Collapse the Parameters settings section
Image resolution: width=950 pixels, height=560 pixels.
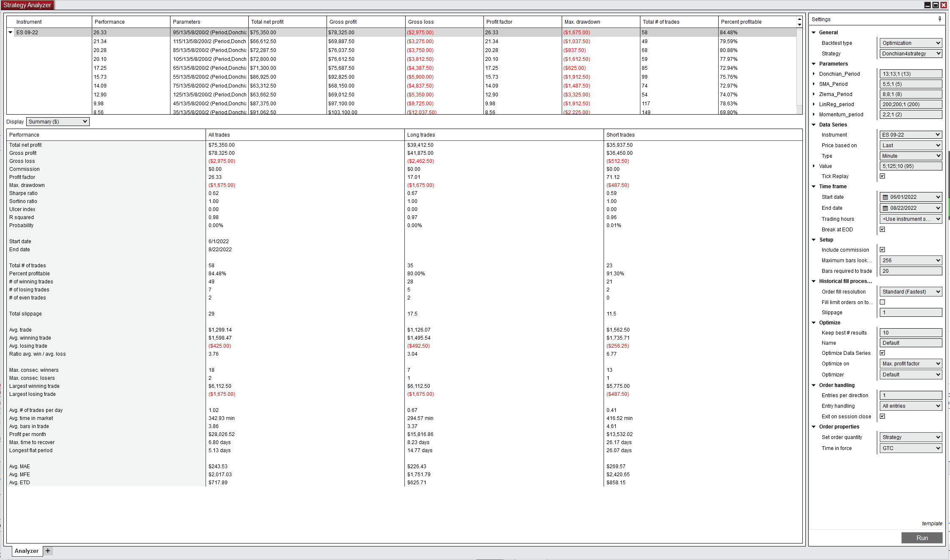click(814, 63)
